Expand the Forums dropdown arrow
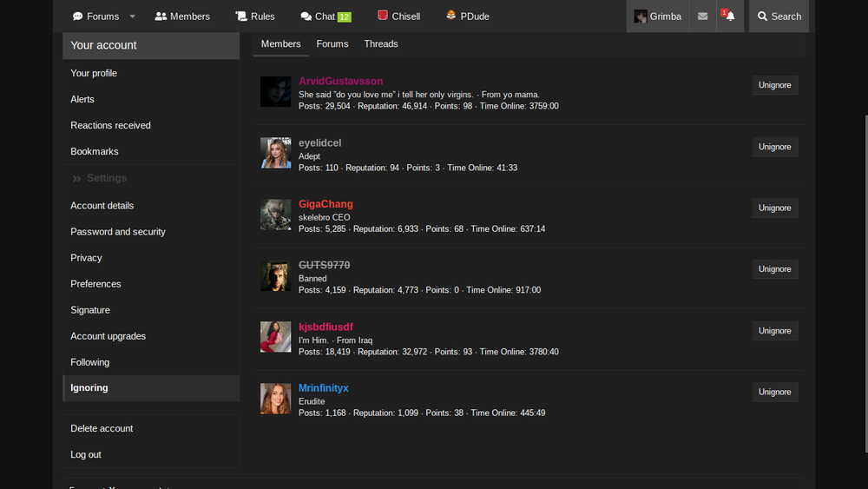This screenshot has width=868, height=489. pos(132,17)
